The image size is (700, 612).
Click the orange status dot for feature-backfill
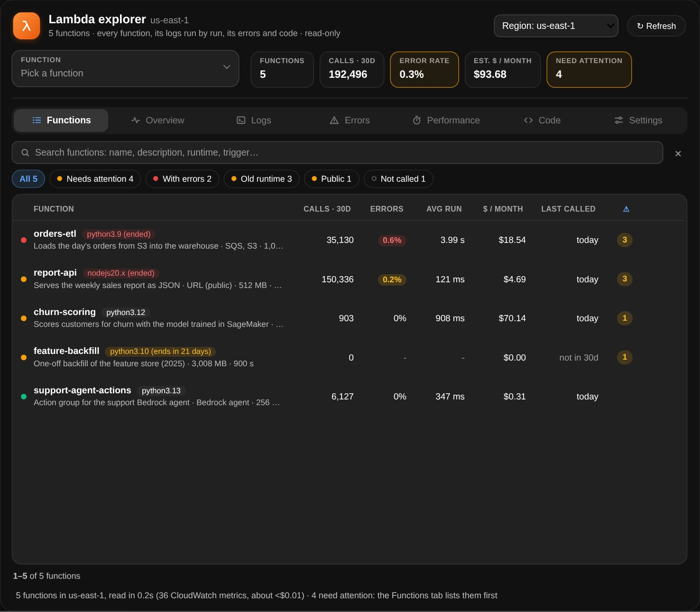[24, 358]
